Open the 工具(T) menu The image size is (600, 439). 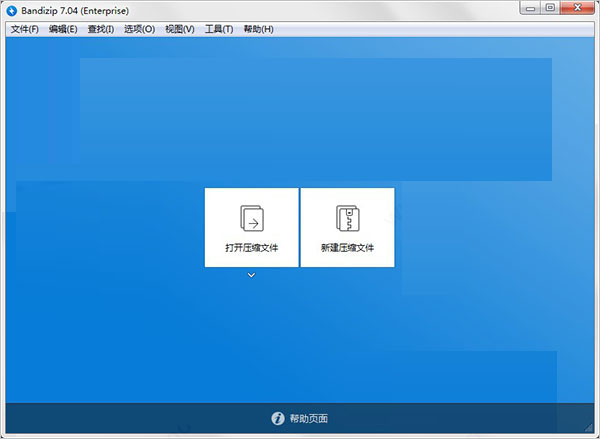tap(219, 29)
